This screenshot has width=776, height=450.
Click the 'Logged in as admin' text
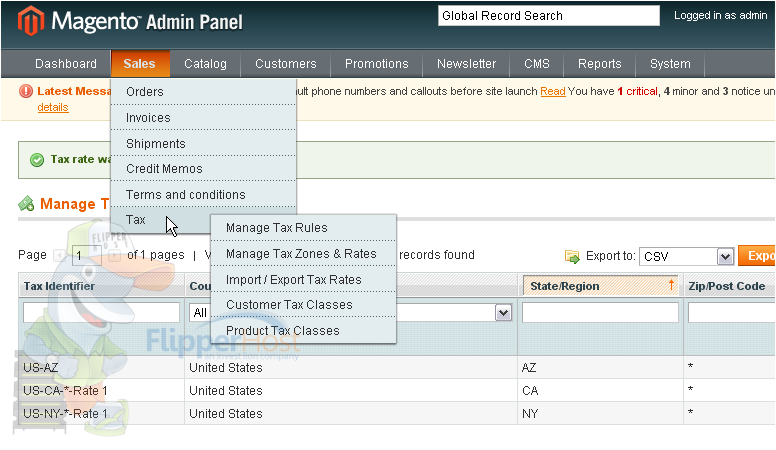coord(721,15)
